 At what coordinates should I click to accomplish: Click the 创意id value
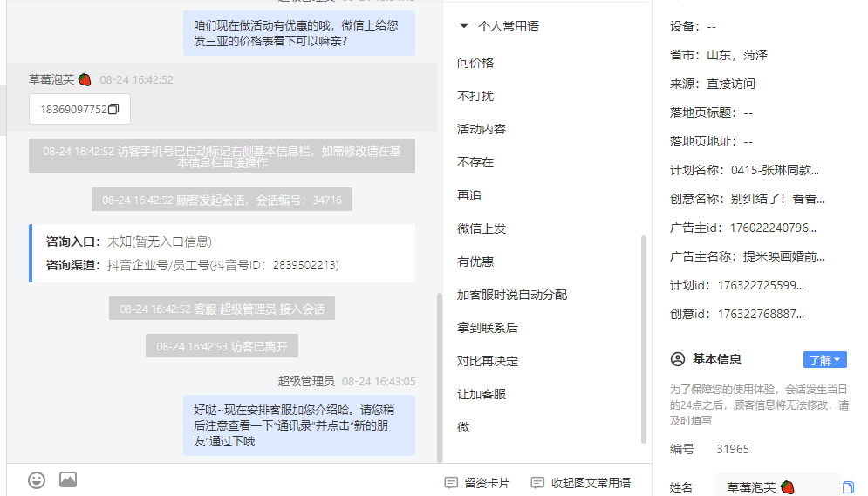click(761, 314)
